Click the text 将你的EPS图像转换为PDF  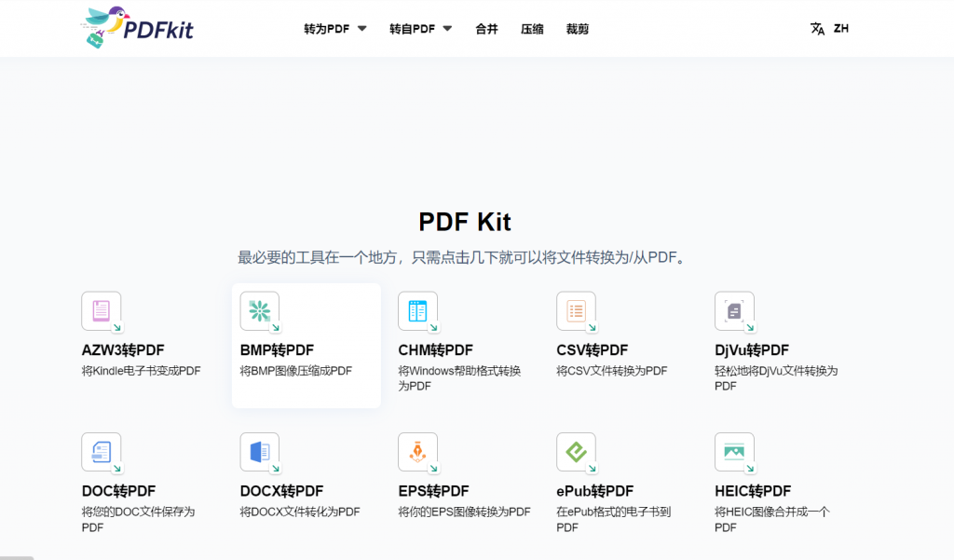pos(464,512)
